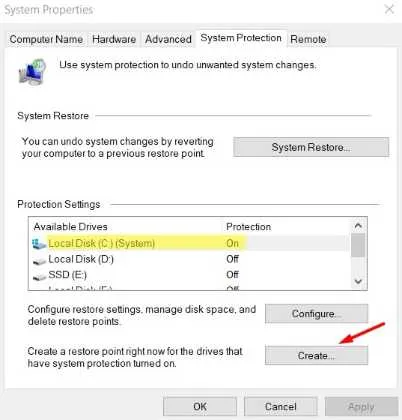Select the System Protection tab
Image resolution: width=402 pixels, height=420 pixels.
tap(241, 38)
